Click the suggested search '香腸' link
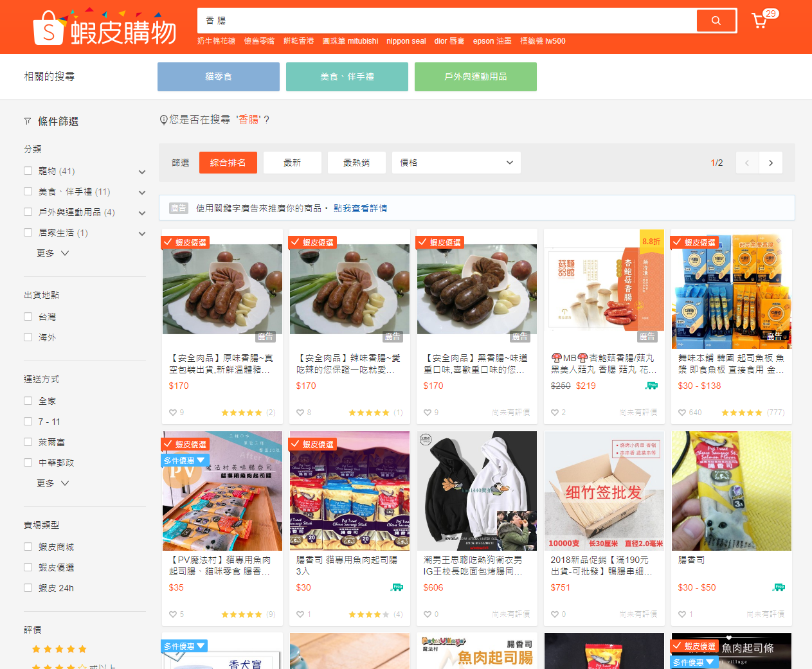 [248, 120]
